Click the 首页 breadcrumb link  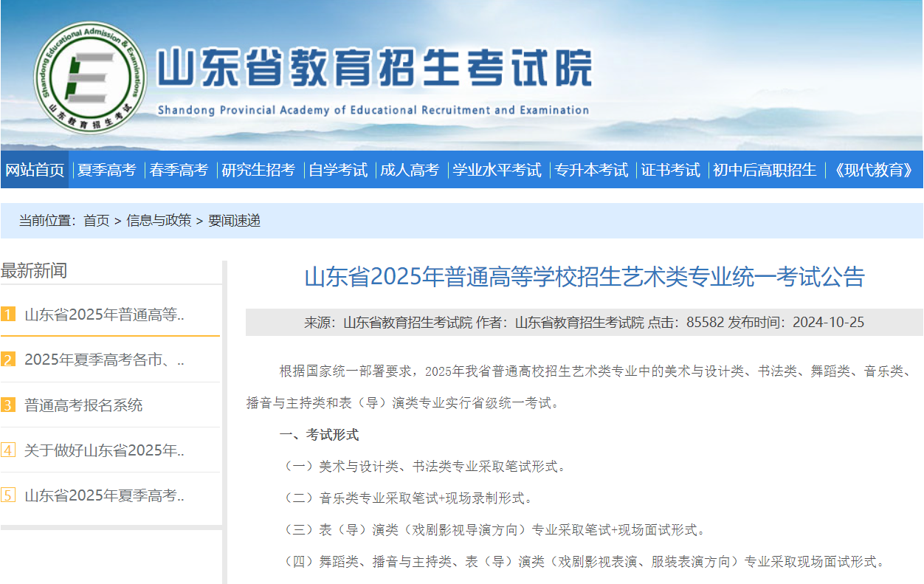96,220
